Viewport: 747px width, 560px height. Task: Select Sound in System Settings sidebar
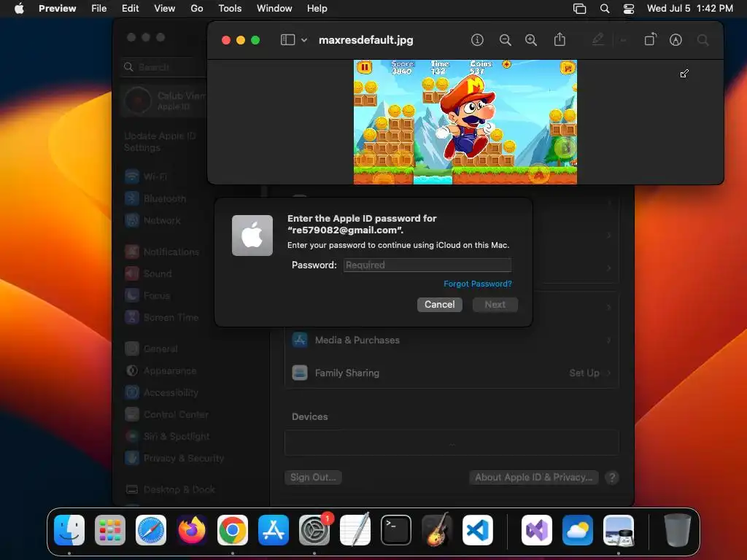158,274
